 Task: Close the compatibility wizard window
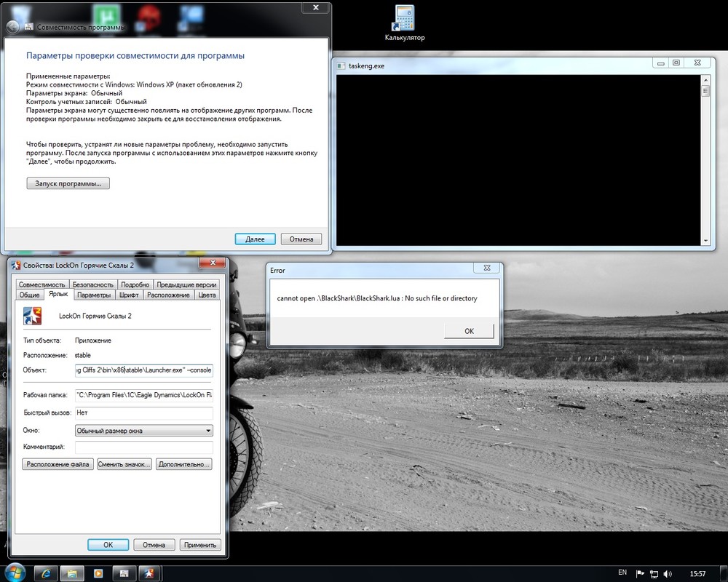[x=316, y=7]
